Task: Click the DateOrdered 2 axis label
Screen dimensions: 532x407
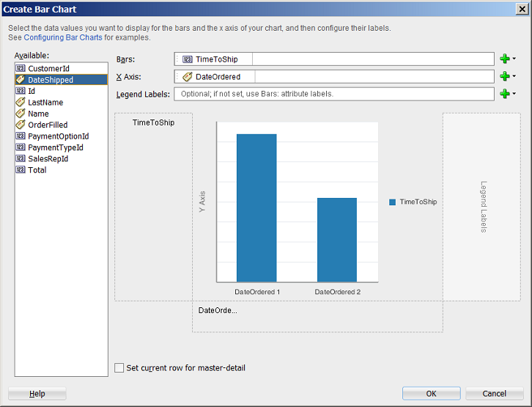Action: [x=338, y=292]
